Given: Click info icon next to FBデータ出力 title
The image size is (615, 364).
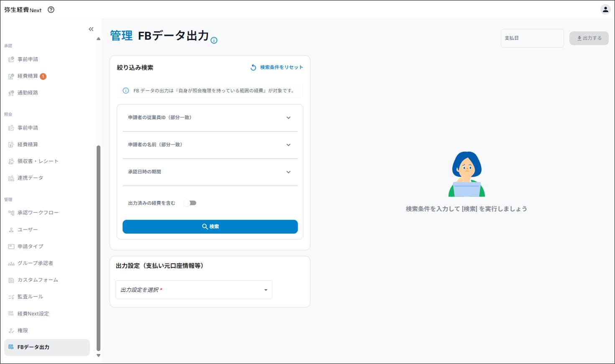Looking at the screenshot, I should pyautogui.click(x=214, y=41).
